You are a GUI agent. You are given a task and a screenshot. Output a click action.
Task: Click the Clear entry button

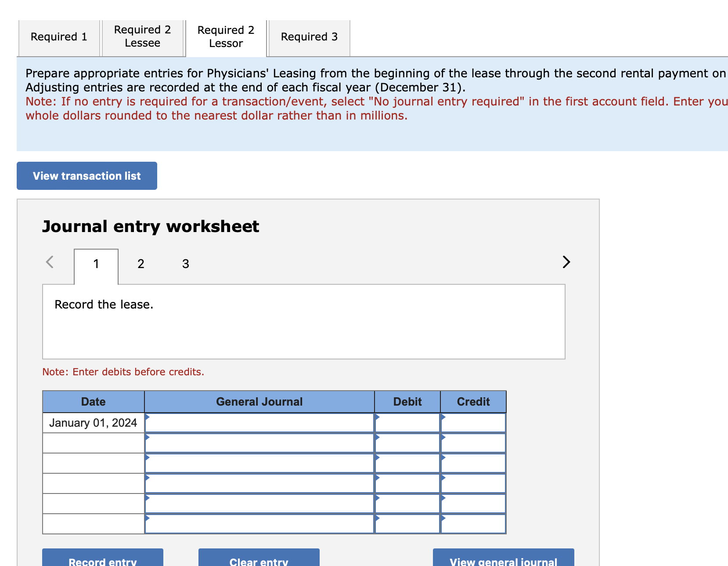tap(259, 557)
